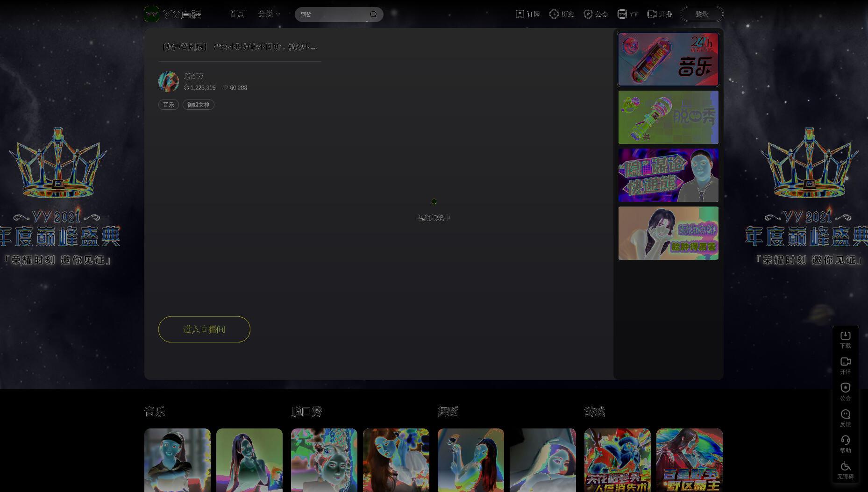
Task: Select the 阴谋论快递熊 channel thumbnail
Action: click(668, 175)
